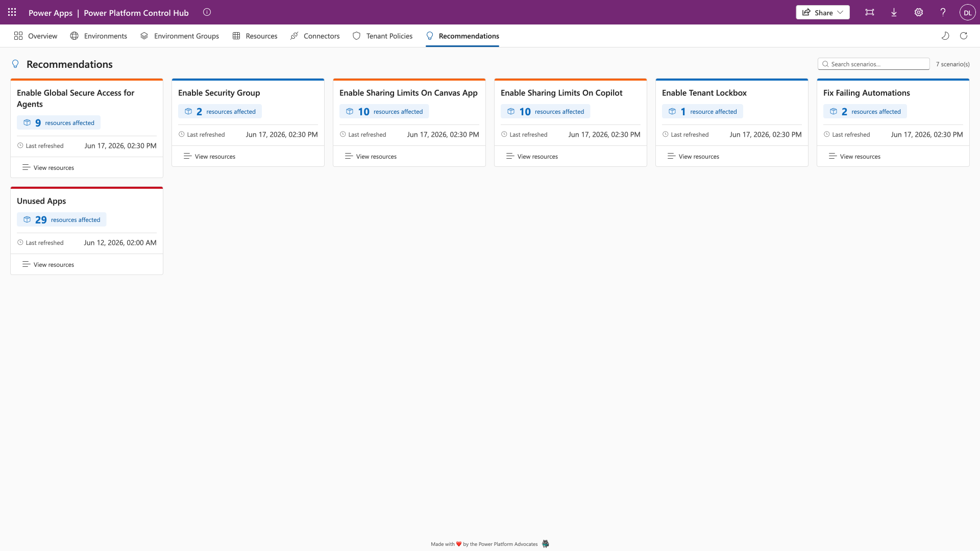The height and width of the screenshot is (551, 980).
Task: Click the Environment Groups layers icon
Action: (144, 36)
